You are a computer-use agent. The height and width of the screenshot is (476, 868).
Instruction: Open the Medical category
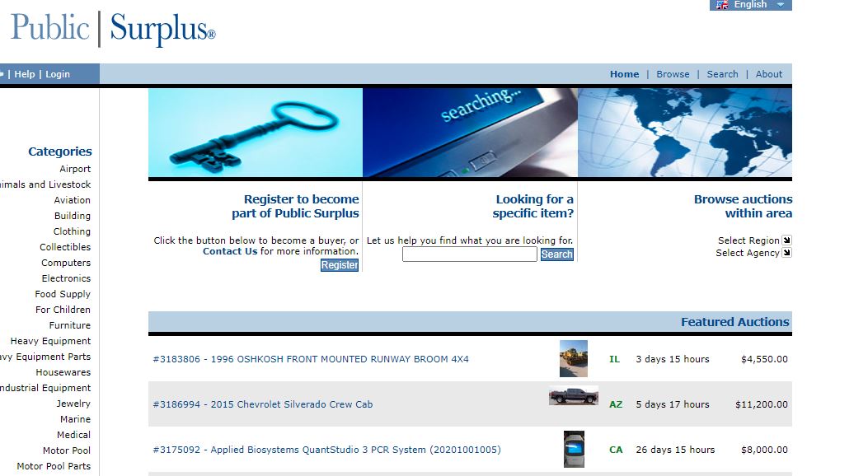(73, 435)
